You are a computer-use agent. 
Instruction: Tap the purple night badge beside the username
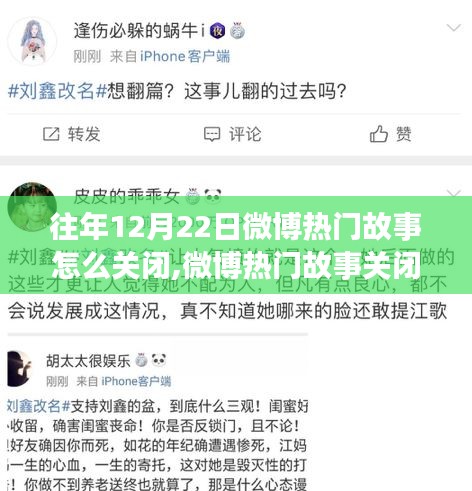click(217, 31)
